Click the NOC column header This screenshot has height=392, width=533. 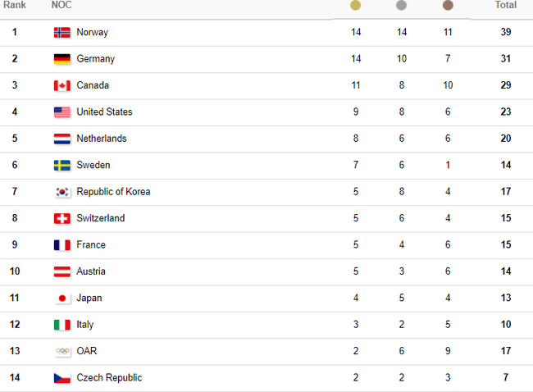pos(61,6)
